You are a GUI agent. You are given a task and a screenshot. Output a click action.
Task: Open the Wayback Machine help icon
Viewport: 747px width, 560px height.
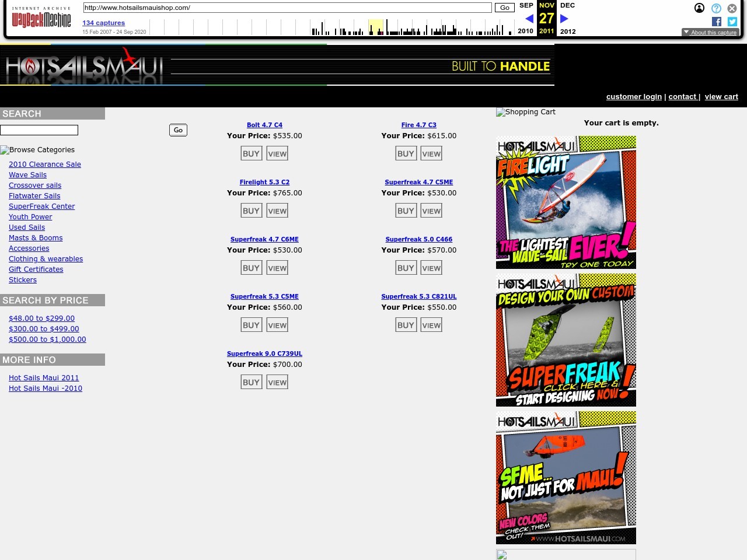point(716,8)
